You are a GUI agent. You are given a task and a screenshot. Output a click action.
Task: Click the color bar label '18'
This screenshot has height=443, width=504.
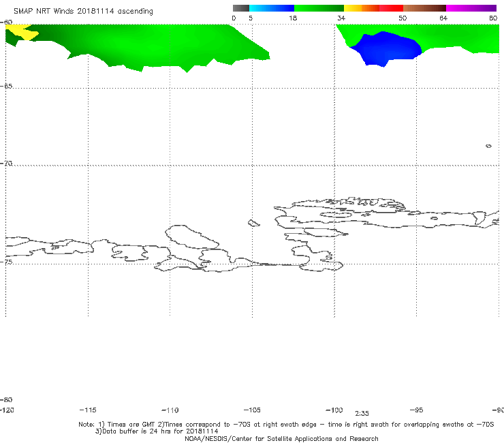(x=293, y=18)
